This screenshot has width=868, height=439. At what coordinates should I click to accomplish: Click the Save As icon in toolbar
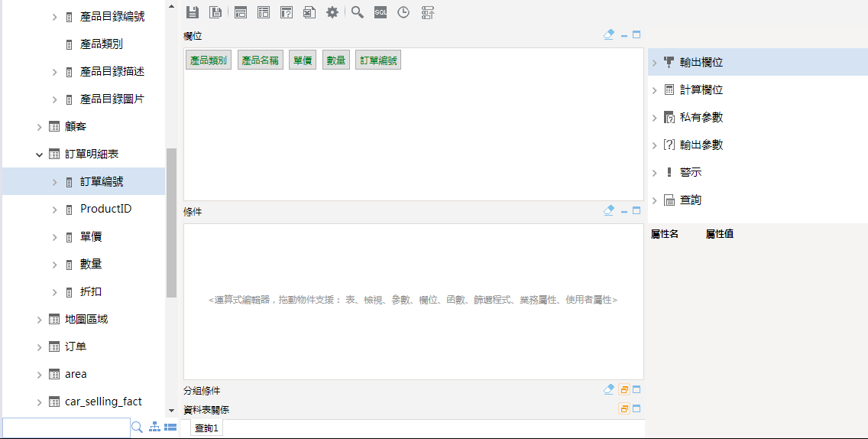(216, 12)
